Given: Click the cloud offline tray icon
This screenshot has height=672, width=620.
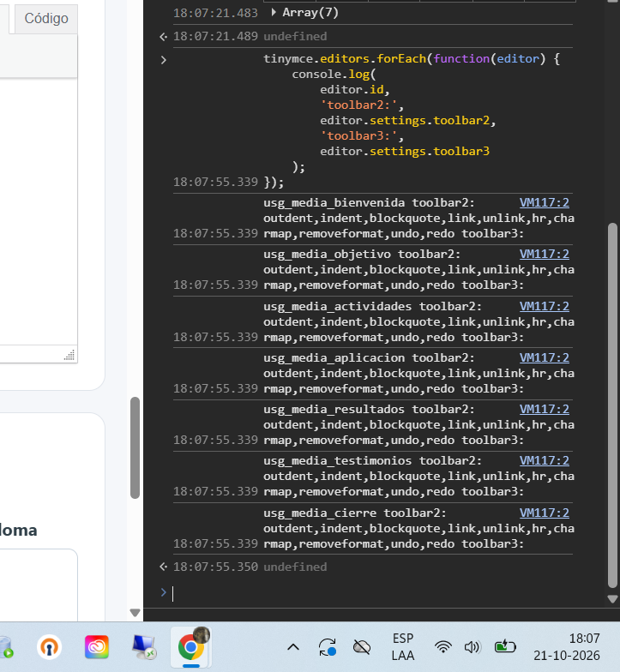Looking at the screenshot, I should (362, 647).
